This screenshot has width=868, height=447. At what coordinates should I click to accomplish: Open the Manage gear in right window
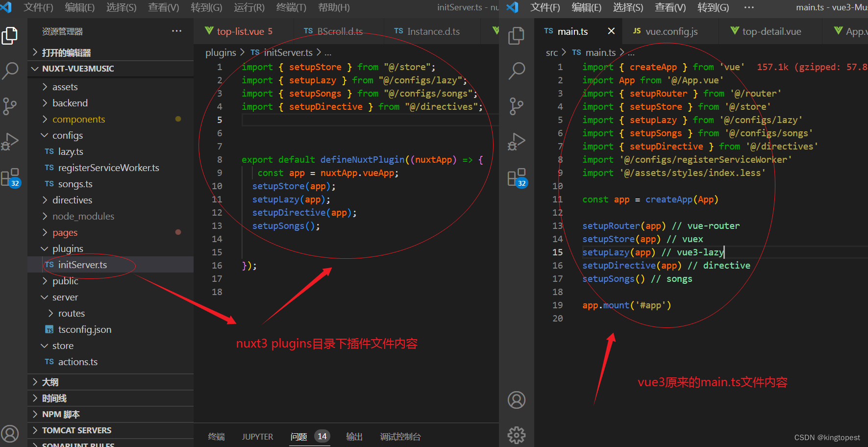click(517, 435)
